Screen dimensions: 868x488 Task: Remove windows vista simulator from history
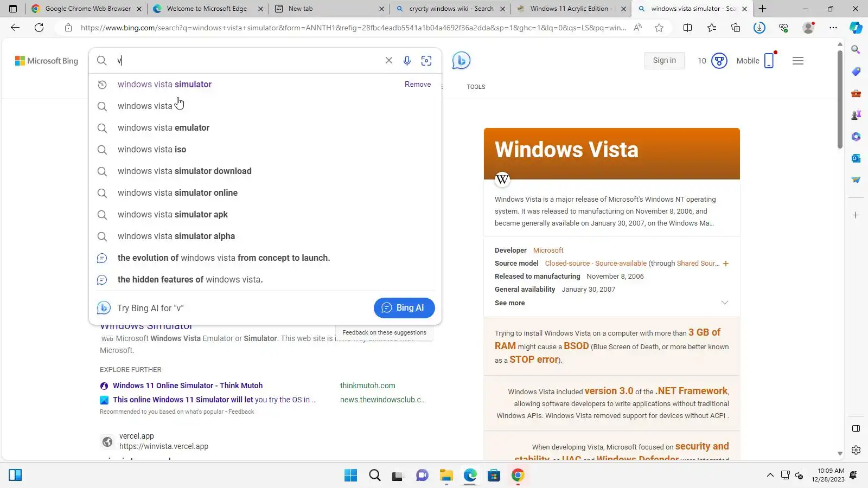click(x=418, y=85)
